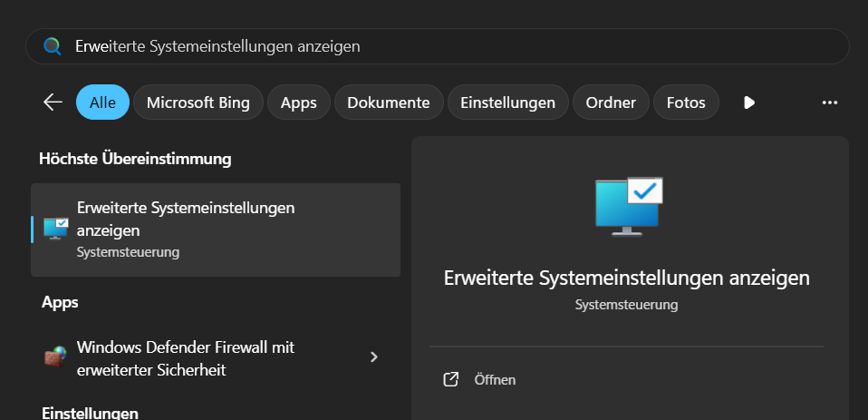Viewport: 868px width, 420px height.
Task: Open the three-dot more options menu
Action: [829, 103]
